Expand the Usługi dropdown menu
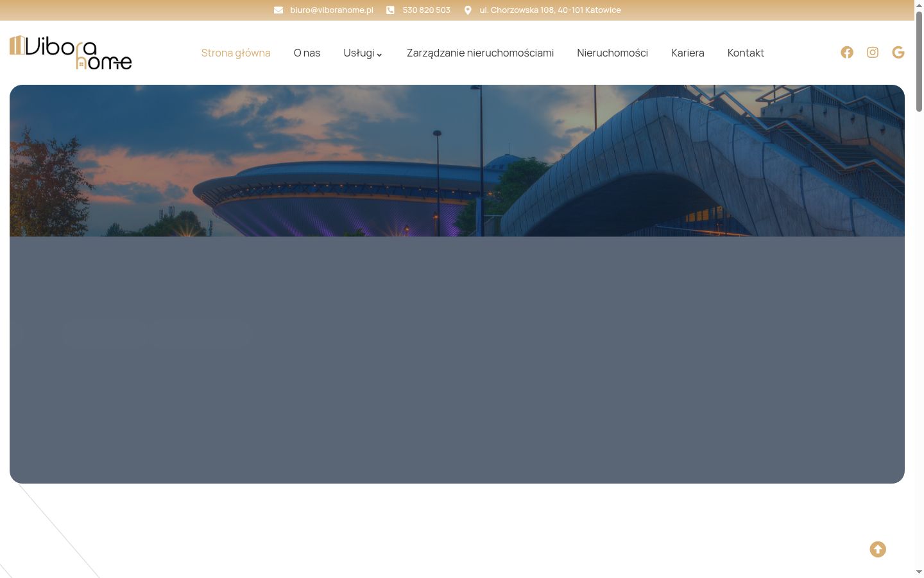This screenshot has width=924, height=578. [363, 53]
